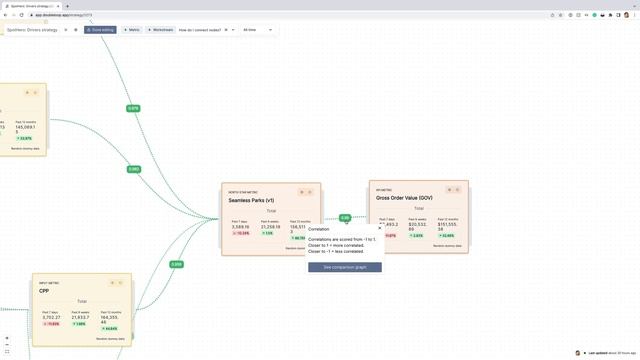The width and height of the screenshot is (640, 360).
Task: Click the 0.979 correlation badge
Action: (x=133, y=109)
